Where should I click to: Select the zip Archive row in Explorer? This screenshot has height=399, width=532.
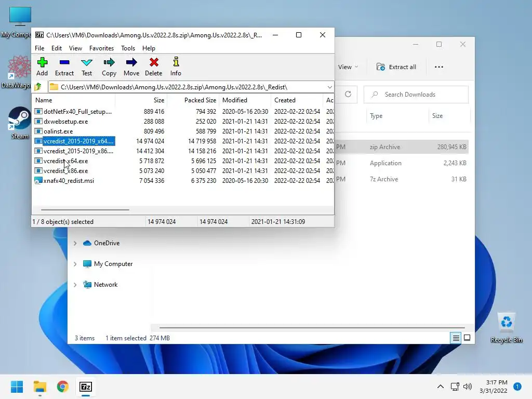click(402, 147)
